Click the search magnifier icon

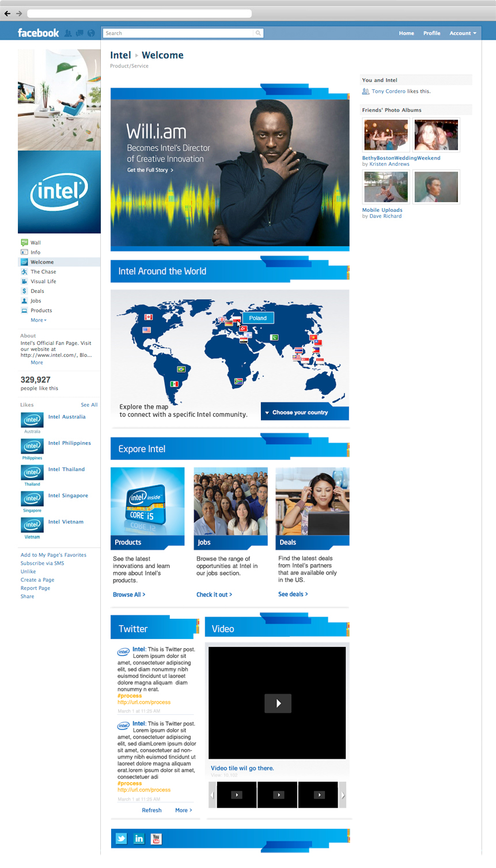click(x=258, y=33)
